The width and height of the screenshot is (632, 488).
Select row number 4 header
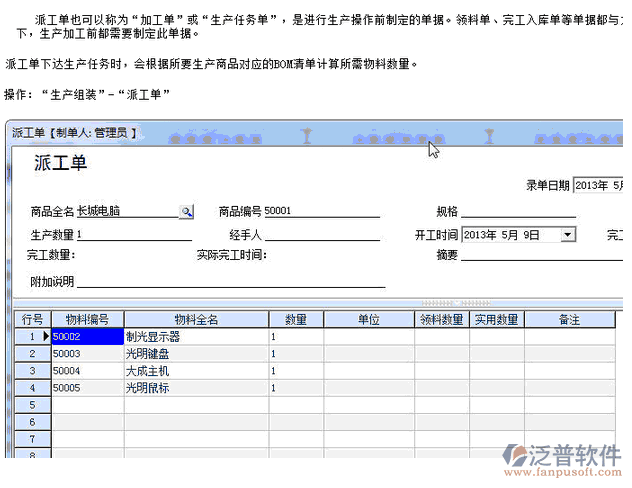(x=33, y=388)
